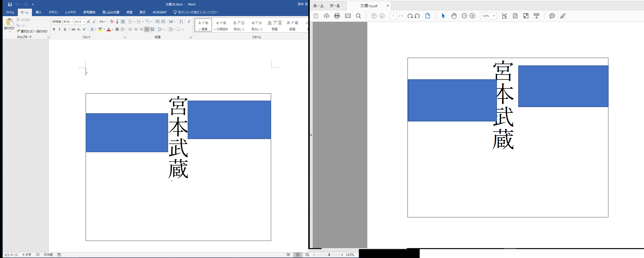The image size is (644, 258).
Task: Click the clear formatting eraser icon
Action: (x=112, y=22)
